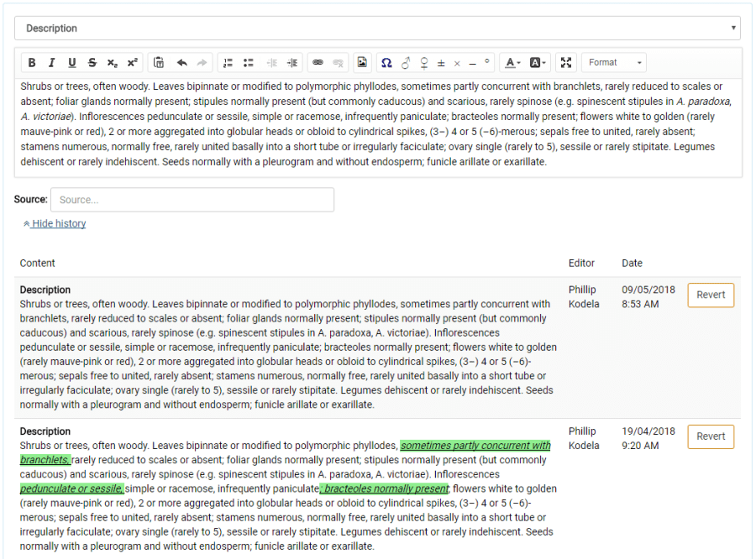Insert the male symbol
756x559 pixels.
click(x=406, y=63)
